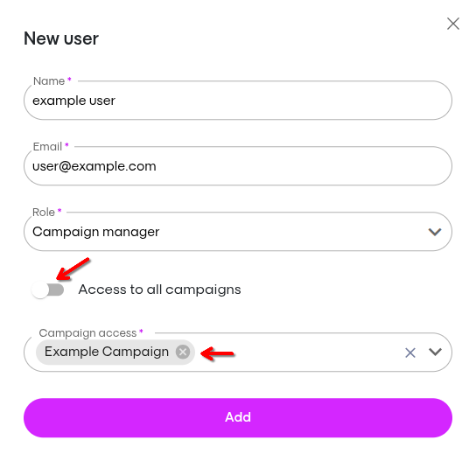Click the Email field label

click(x=47, y=147)
